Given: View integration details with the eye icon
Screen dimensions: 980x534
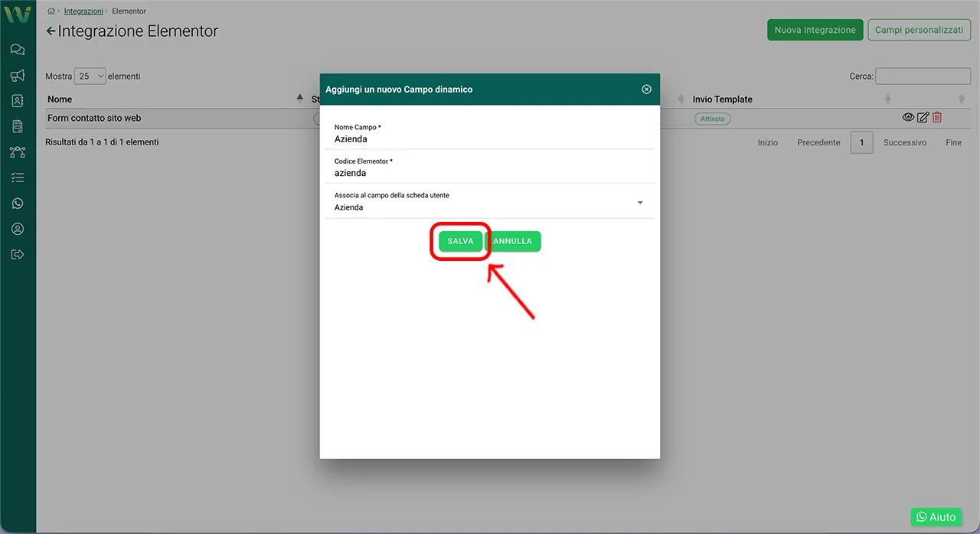Looking at the screenshot, I should [x=908, y=118].
